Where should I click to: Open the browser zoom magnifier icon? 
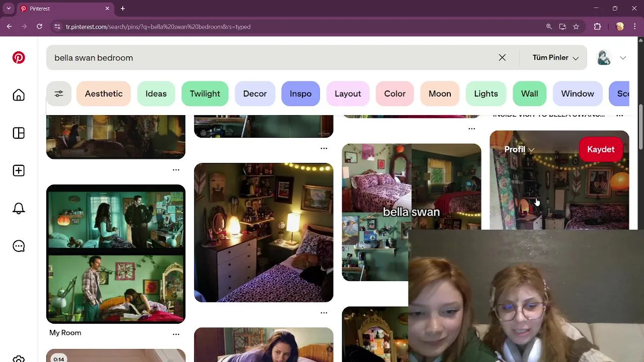tap(549, 27)
